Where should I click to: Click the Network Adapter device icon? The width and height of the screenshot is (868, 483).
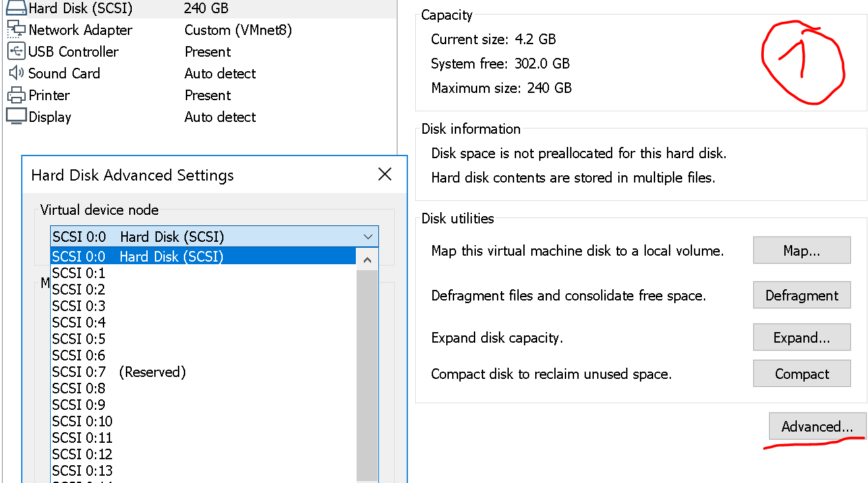coord(16,30)
